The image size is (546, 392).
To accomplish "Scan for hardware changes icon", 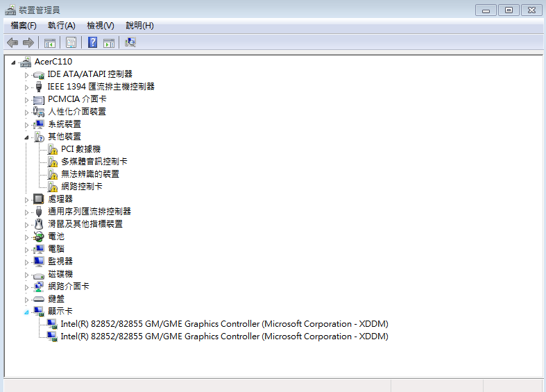I will (x=130, y=42).
